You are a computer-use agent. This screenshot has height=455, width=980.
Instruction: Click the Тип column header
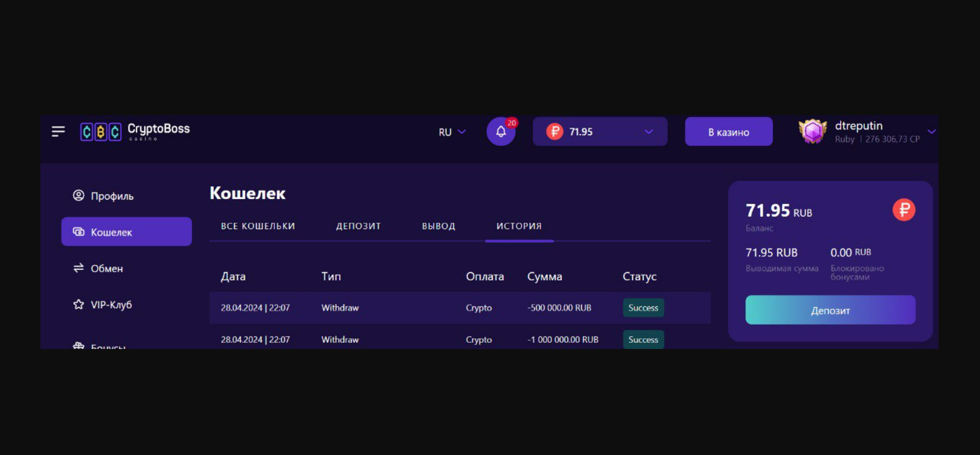[x=331, y=276]
